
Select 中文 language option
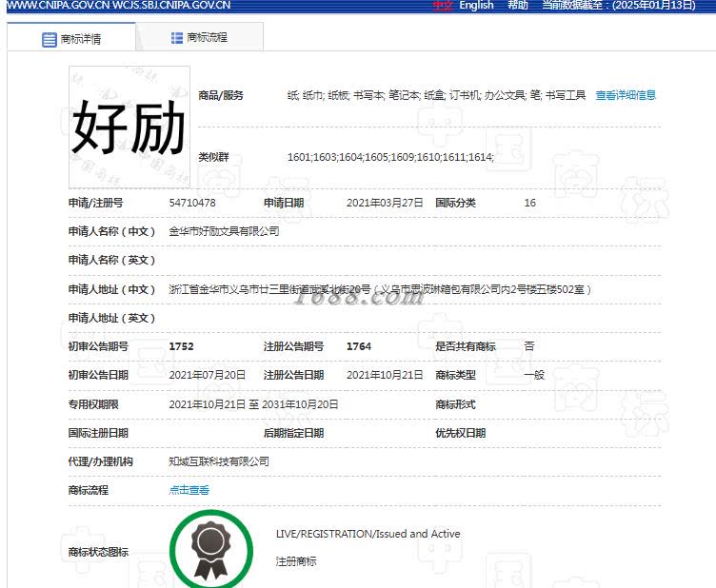pyautogui.click(x=443, y=6)
